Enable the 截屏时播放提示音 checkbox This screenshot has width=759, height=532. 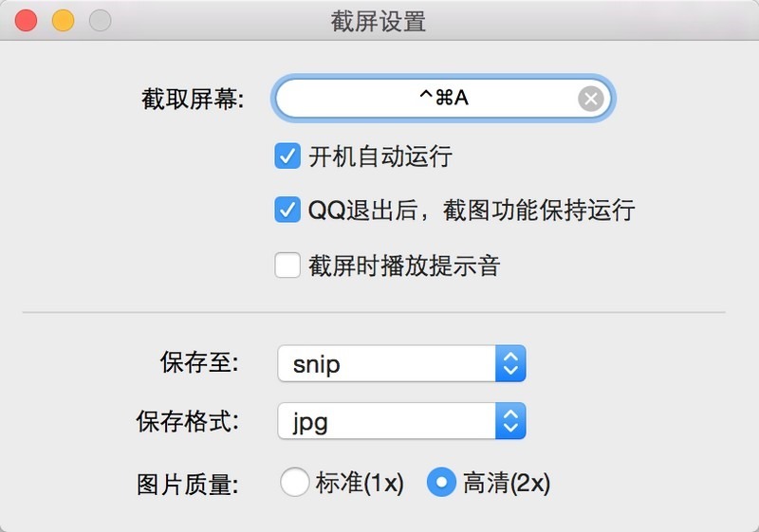point(287,265)
